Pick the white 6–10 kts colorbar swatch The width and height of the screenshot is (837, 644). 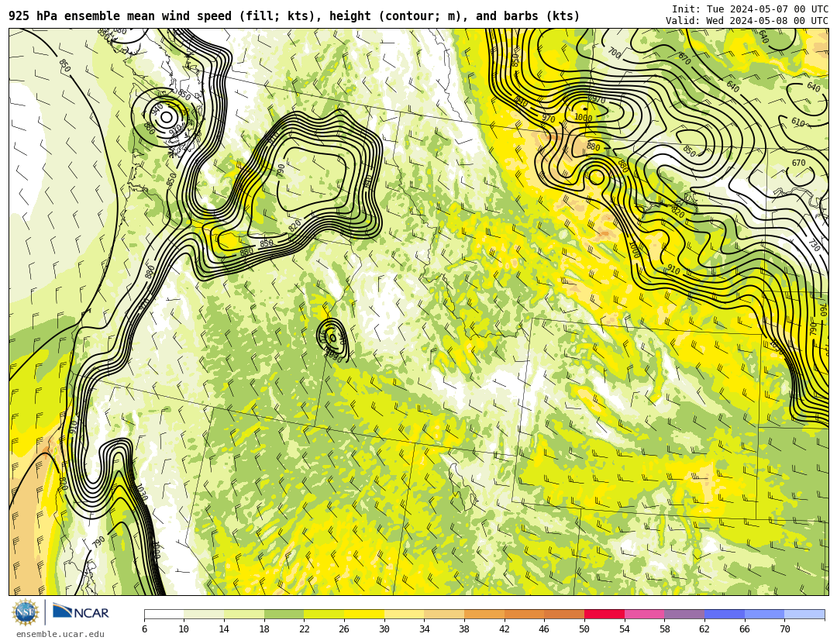(x=164, y=614)
